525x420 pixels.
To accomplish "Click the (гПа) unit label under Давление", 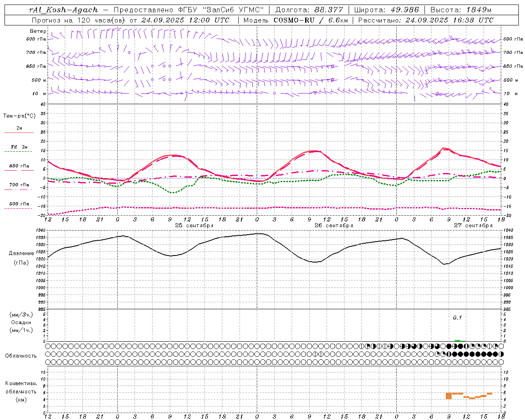I will (21, 263).
